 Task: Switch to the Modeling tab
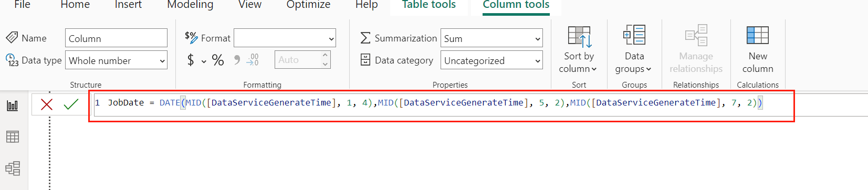(190, 5)
